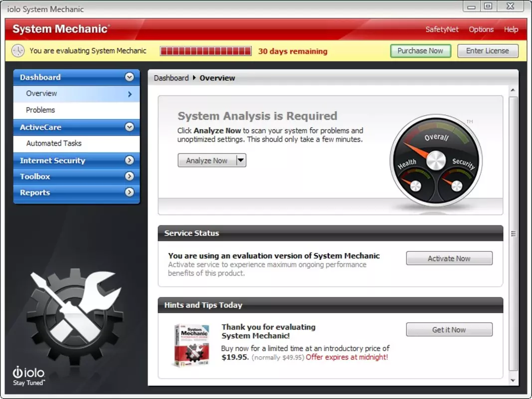Click the red trial days progress bar
Screen dimensions: 532x399
(x=205, y=51)
